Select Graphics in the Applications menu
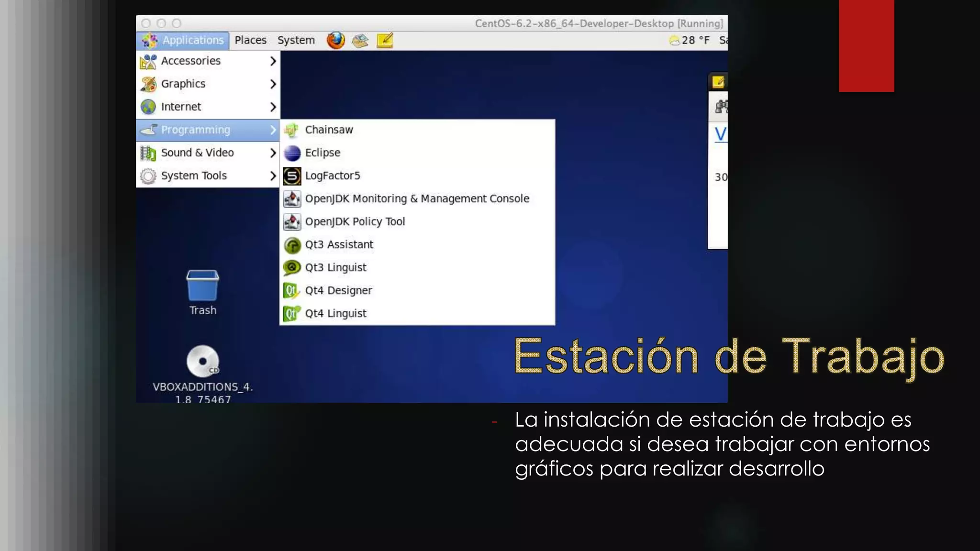The width and height of the screenshot is (980, 551). click(x=208, y=84)
